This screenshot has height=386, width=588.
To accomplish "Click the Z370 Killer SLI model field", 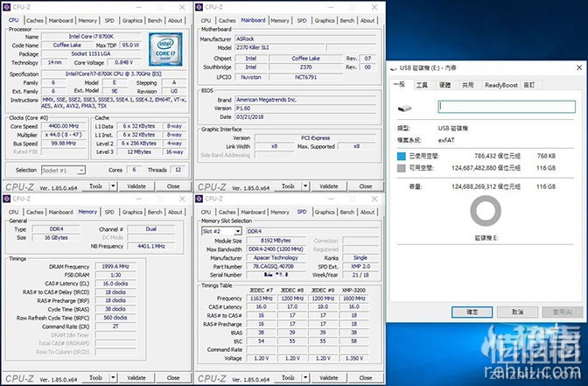I will point(279,47).
